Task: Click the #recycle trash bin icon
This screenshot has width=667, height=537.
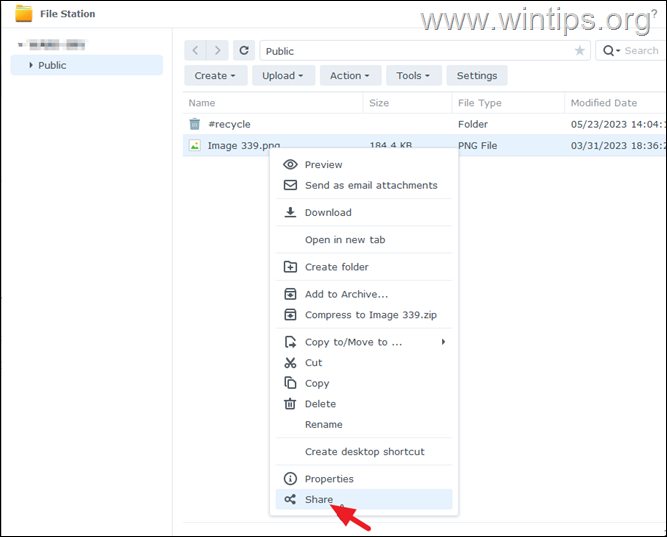Action: 194,124
